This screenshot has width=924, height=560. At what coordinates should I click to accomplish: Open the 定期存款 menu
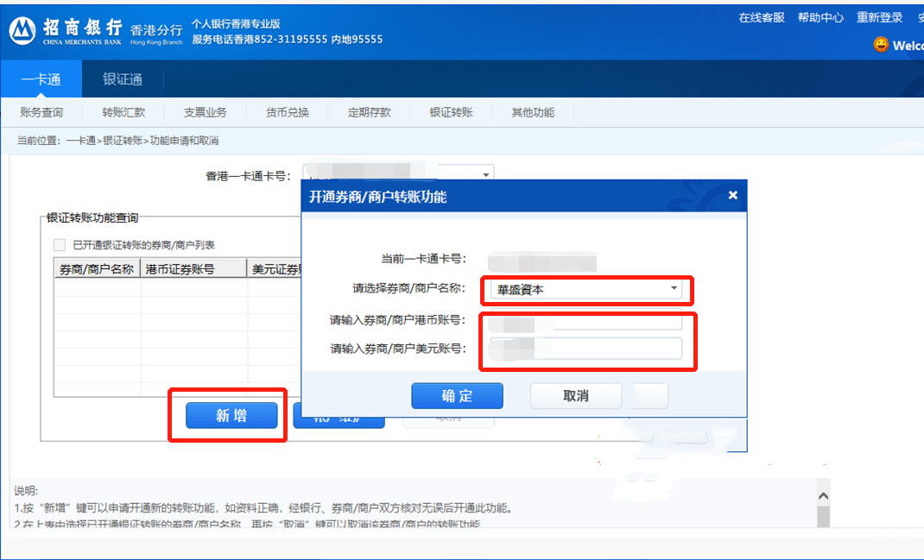pos(369,112)
